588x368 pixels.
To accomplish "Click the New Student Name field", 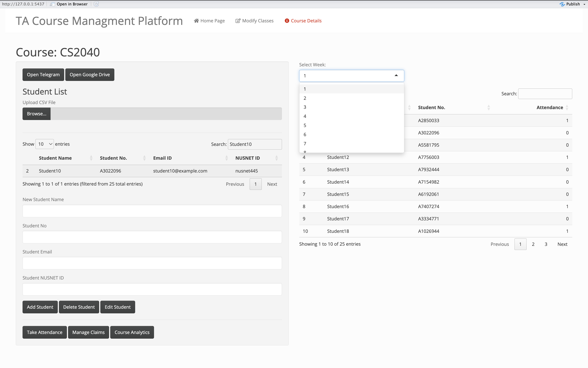I will 152,211.
